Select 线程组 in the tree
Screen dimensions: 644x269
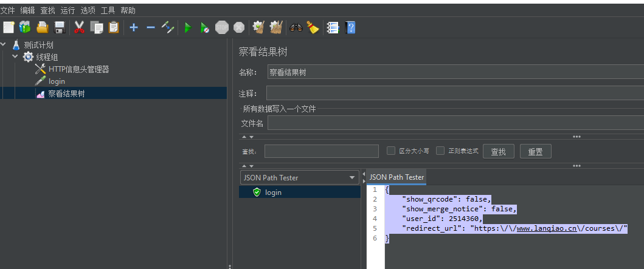(x=47, y=58)
